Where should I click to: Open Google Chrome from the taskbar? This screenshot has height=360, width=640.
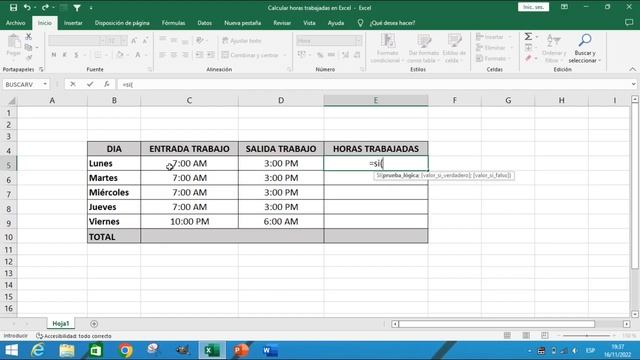(x=125, y=350)
